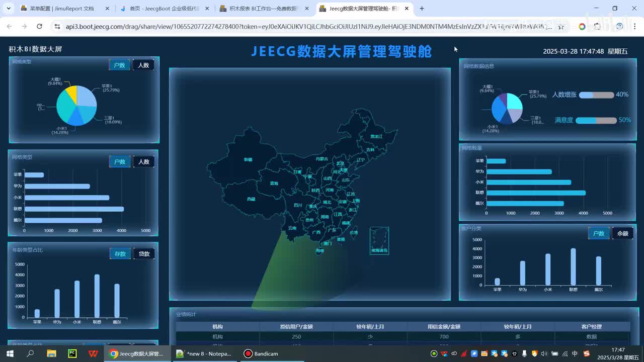
Task: Open WPS Office from the taskbar
Action: [x=93, y=353]
